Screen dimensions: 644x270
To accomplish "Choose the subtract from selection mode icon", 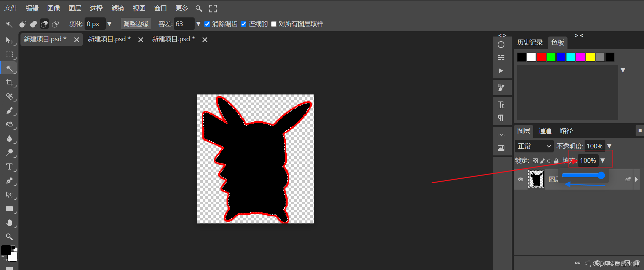I will coord(44,24).
